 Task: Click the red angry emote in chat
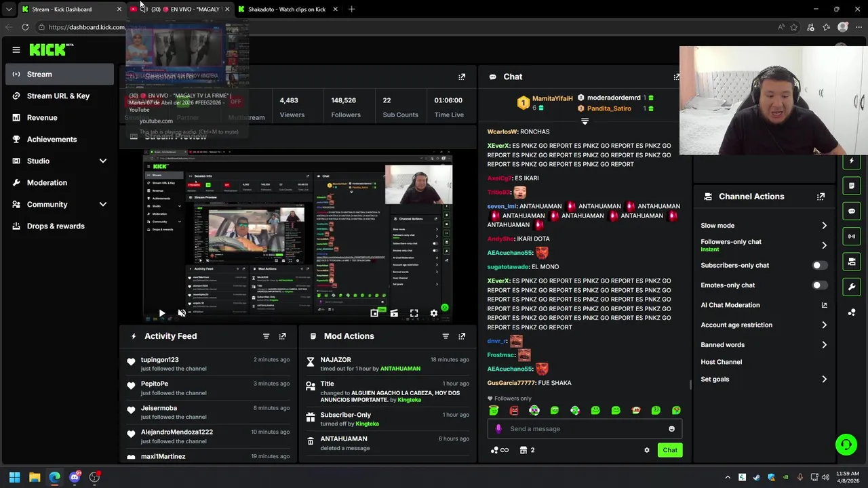coord(514,411)
